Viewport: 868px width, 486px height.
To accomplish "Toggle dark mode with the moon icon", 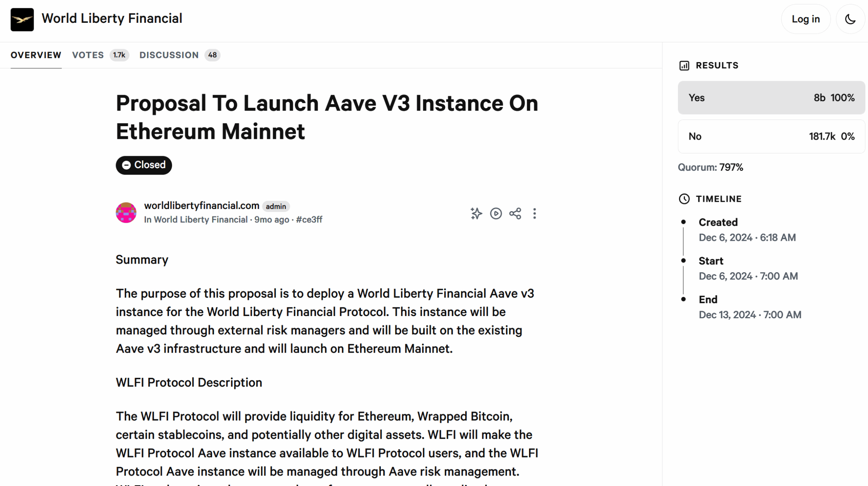I will pyautogui.click(x=850, y=19).
